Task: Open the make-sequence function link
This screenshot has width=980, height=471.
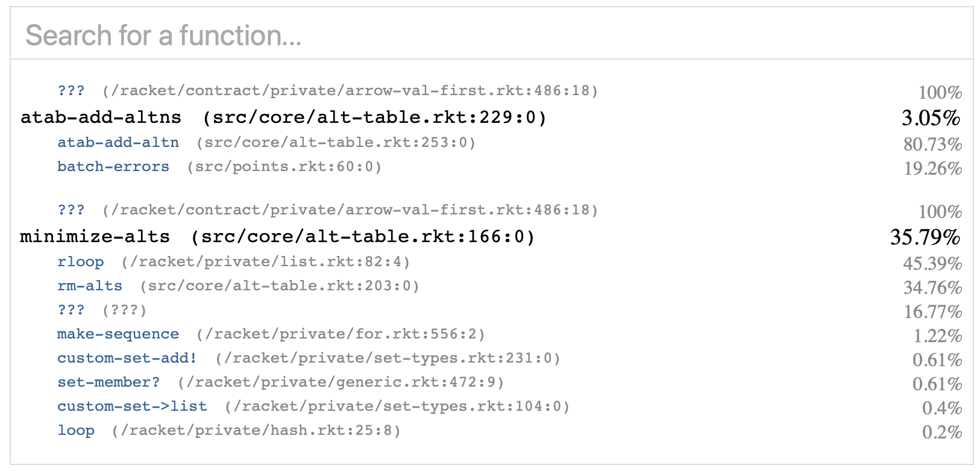Action: [x=118, y=334]
